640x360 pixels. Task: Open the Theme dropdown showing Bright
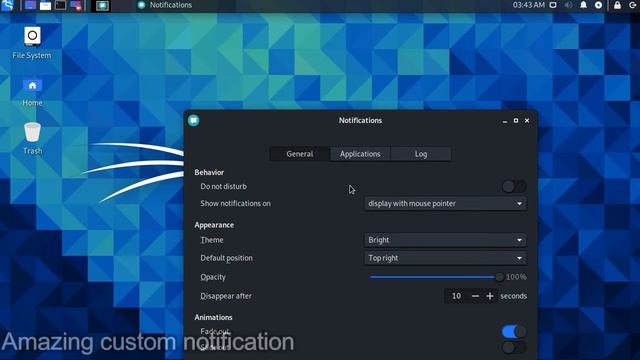[x=445, y=240]
